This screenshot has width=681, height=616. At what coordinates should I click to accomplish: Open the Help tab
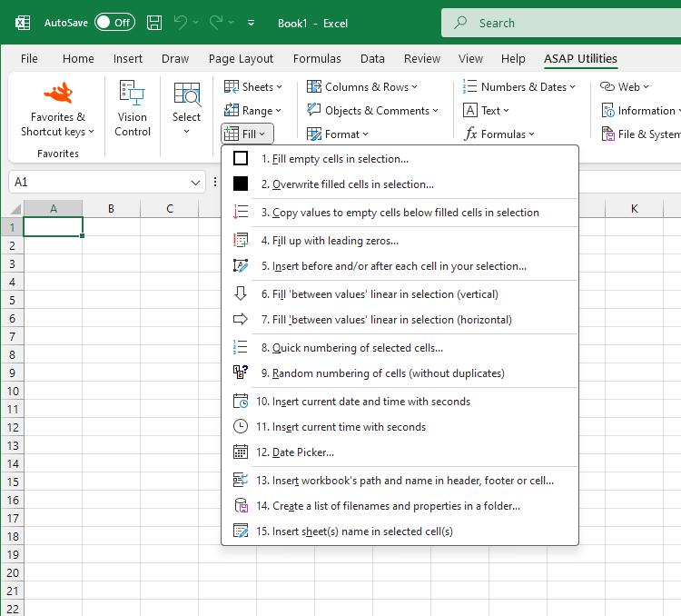click(x=513, y=59)
